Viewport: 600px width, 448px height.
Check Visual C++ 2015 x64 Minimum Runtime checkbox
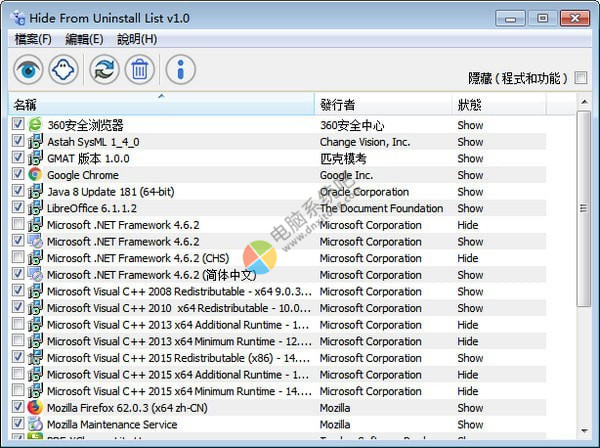pos(18,390)
